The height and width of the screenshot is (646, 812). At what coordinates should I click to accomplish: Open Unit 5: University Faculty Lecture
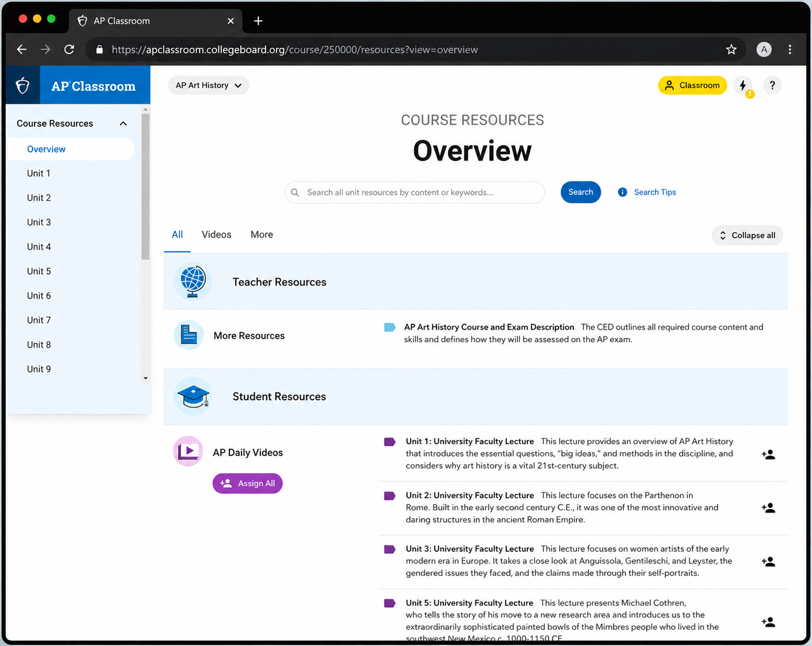[x=470, y=603]
